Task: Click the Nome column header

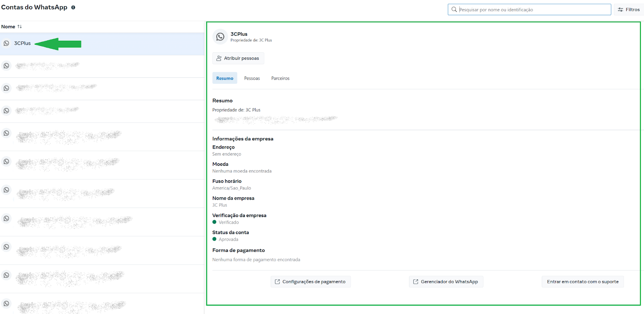Action: (x=8, y=27)
